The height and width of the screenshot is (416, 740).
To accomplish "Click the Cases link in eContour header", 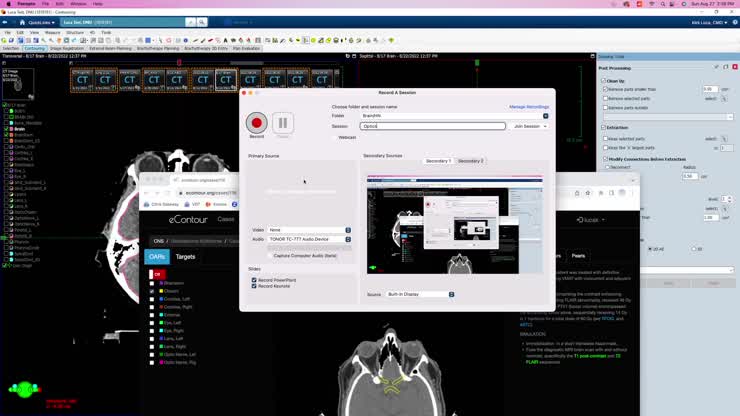I will click(x=226, y=219).
